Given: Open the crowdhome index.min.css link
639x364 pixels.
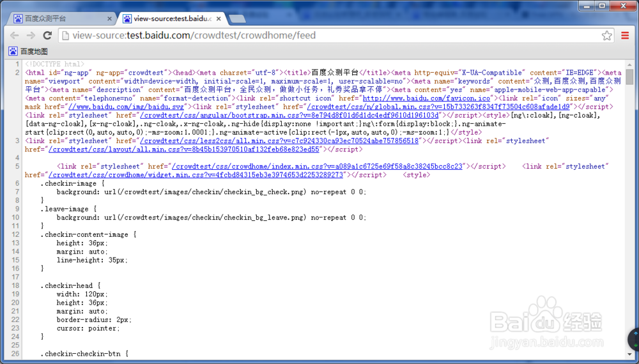Looking at the screenshot, I should point(317,167).
